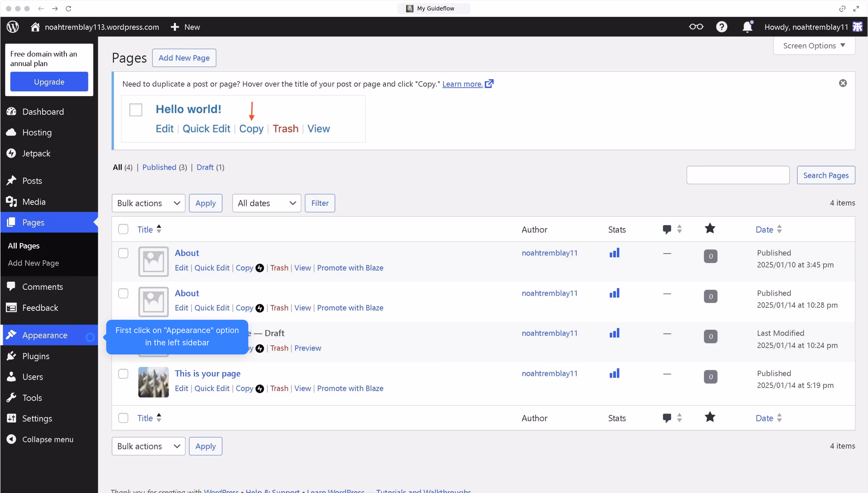868x493 pixels.
Task: Click the likes star column header
Action: [x=710, y=229]
